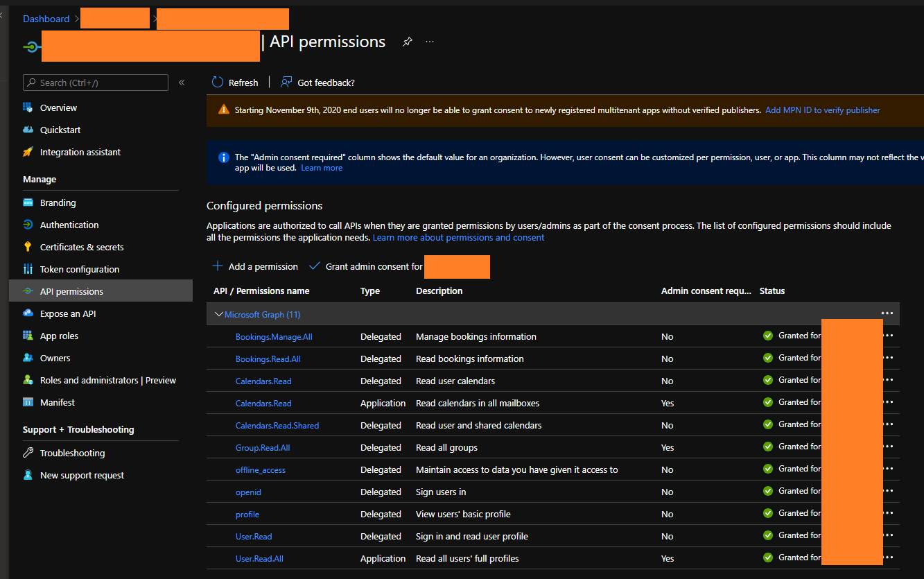
Task: Click the Roles and administrators icon
Action: 28,380
